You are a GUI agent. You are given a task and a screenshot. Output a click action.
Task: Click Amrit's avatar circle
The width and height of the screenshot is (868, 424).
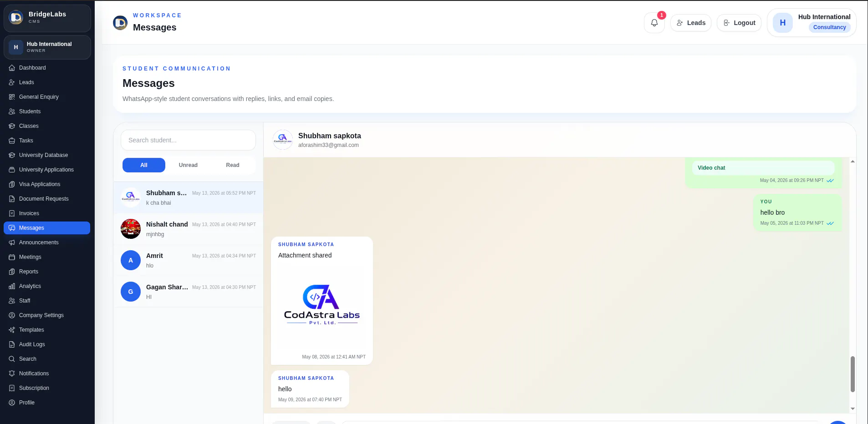point(131,260)
